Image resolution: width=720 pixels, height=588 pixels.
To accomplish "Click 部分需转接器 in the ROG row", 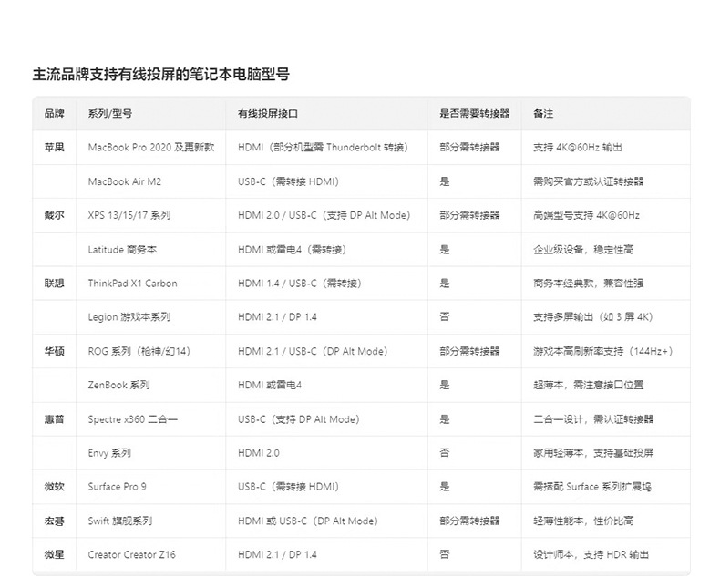I will coord(469,351).
